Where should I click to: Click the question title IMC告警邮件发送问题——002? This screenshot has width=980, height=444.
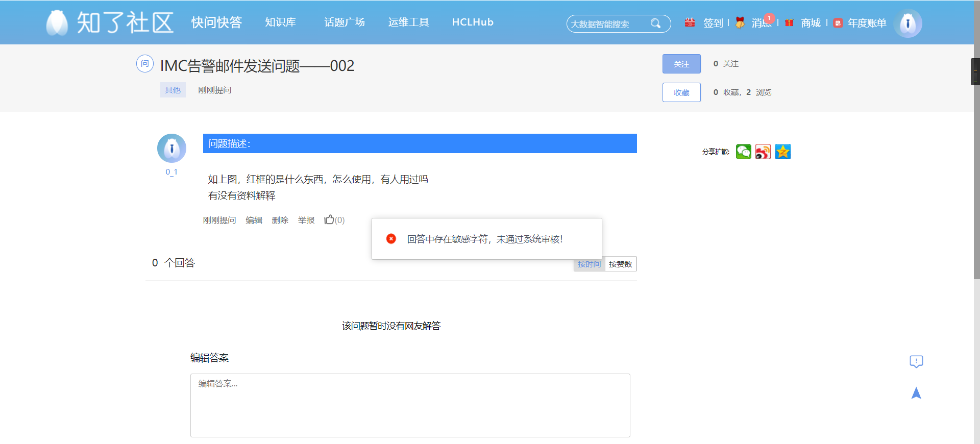(257, 65)
